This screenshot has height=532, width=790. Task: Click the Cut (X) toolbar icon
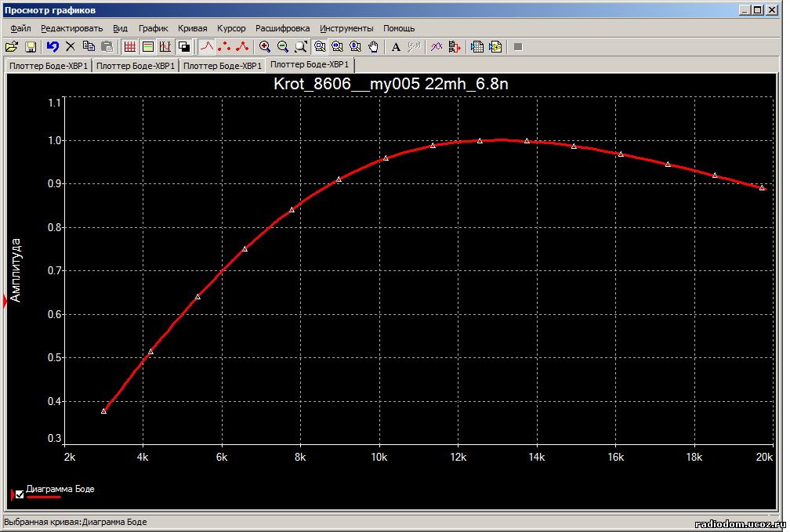71,47
